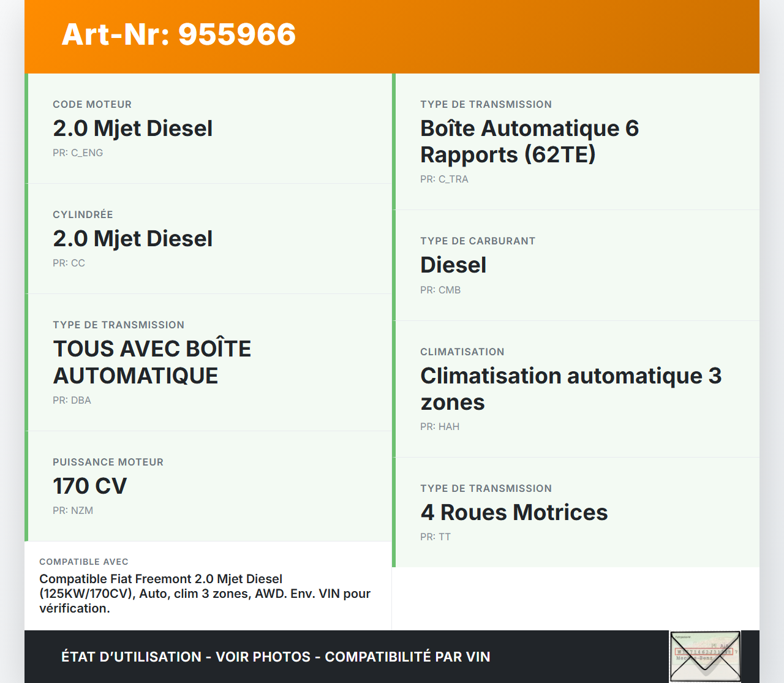Viewport: 784px width, 683px height.
Task: Click the Art-Nr: 955966 heading
Action: tap(179, 34)
